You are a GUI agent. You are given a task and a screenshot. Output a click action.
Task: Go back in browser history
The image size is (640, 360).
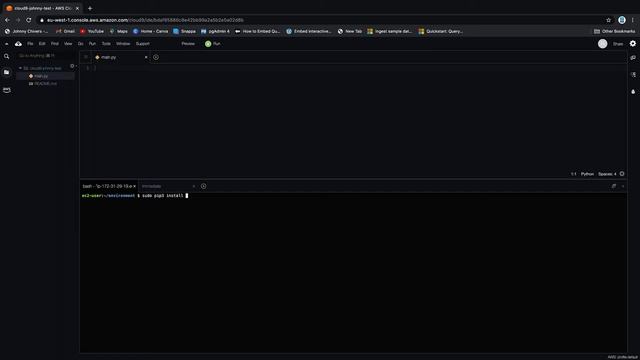click(x=7, y=20)
